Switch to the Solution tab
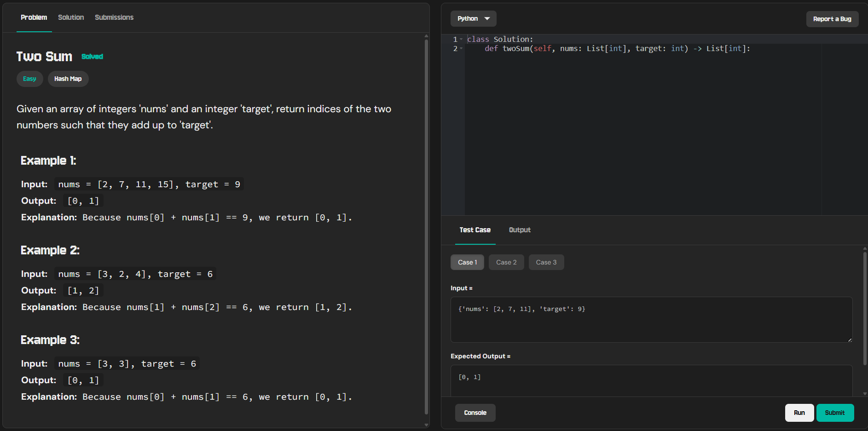868x431 pixels. pyautogui.click(x=70, y=17)
